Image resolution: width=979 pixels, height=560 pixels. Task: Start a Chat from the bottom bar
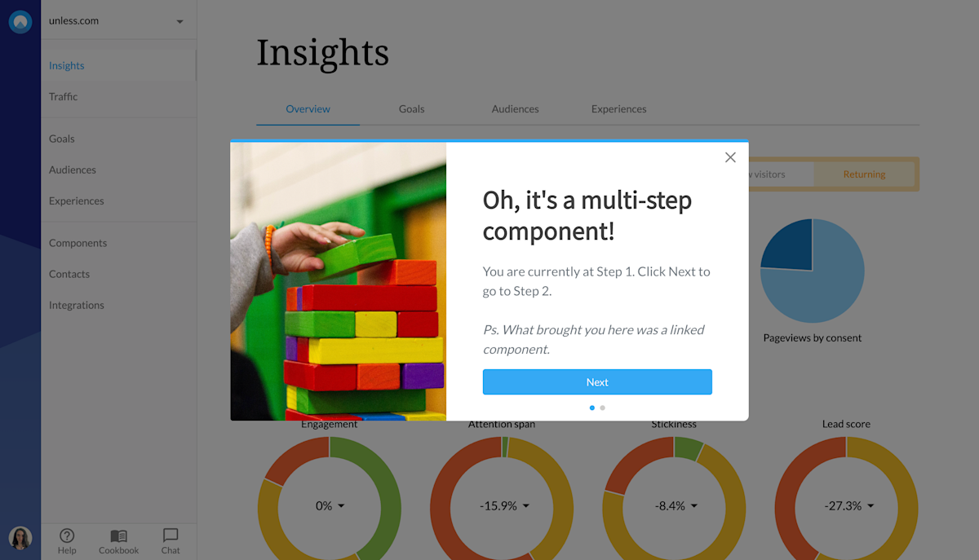[x=170, y=540]
